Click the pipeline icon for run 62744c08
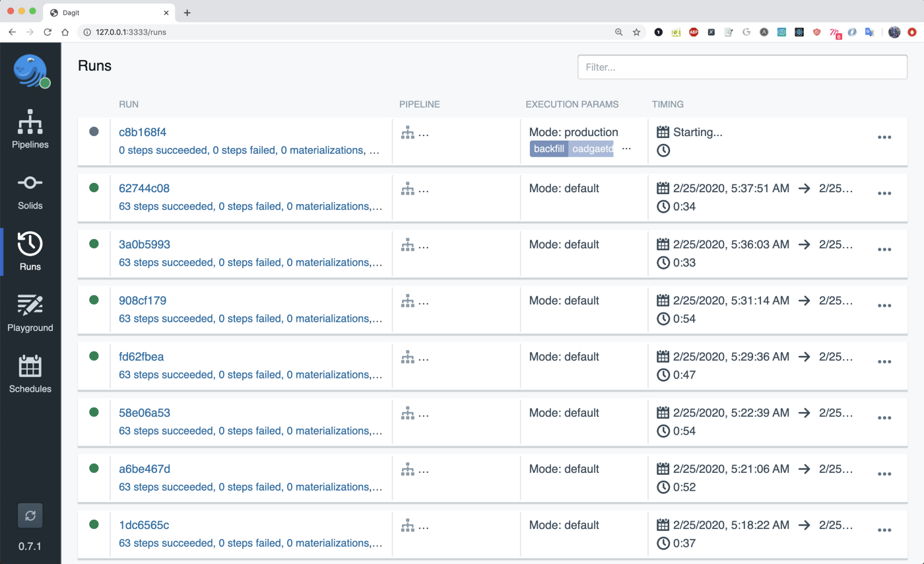This screenshot has height=564, width=924. tap(408, 189)
